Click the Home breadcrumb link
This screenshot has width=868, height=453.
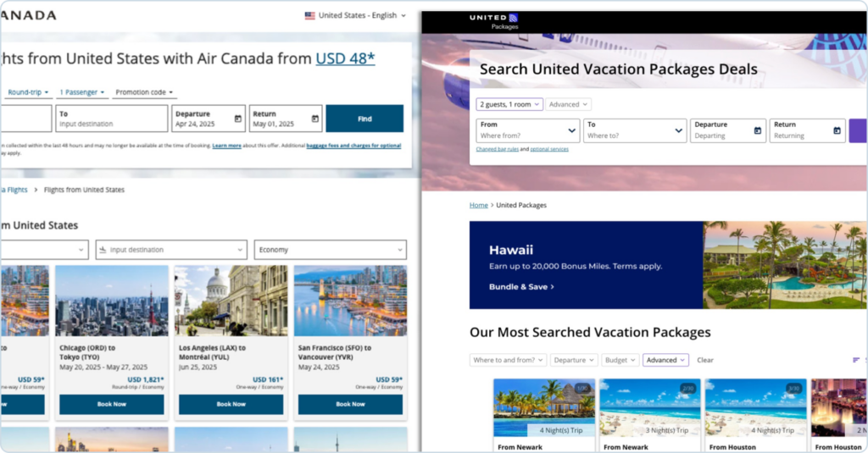[478, 205]
